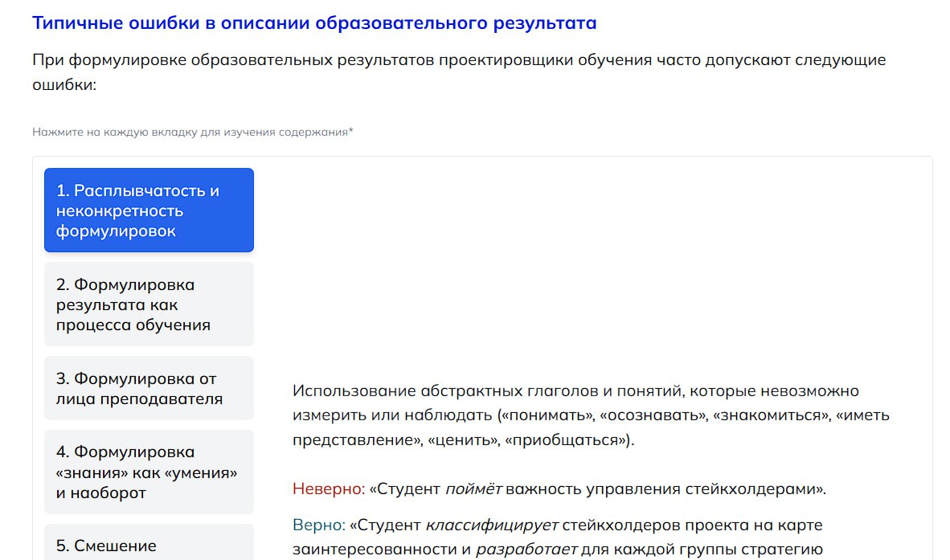Screen dimensions: 950x560
Task: Click the heading «Типичные ошибки в описании образовательного результата»
Action: point(314,22)
